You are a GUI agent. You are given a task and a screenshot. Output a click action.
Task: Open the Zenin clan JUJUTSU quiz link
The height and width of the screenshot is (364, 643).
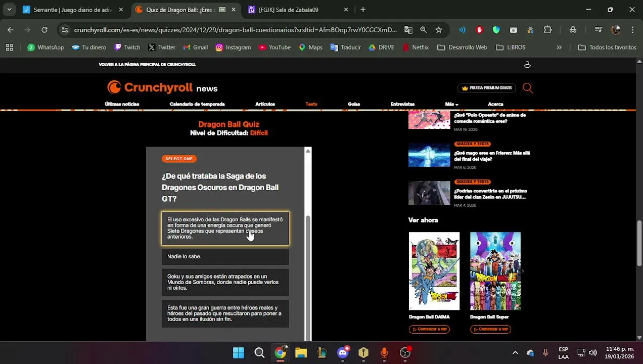point(491,194)
